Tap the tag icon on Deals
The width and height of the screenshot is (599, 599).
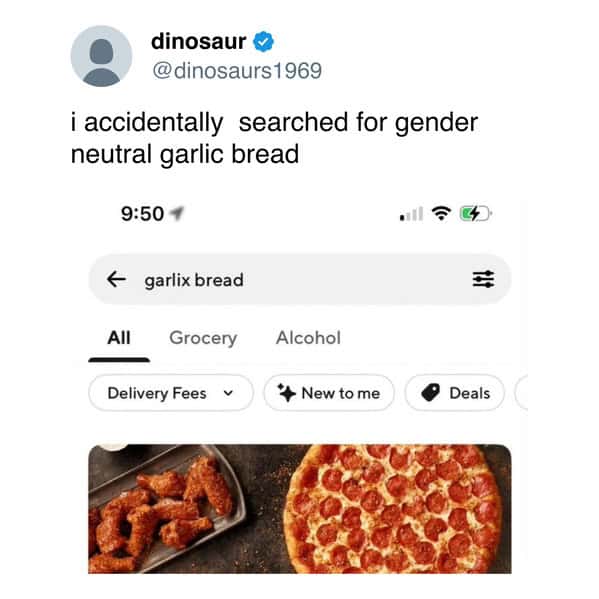(x=431, y=393)
